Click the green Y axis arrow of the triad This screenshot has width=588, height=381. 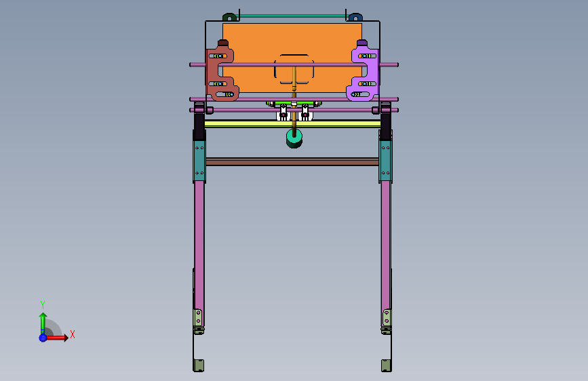[x=43, y=323]
